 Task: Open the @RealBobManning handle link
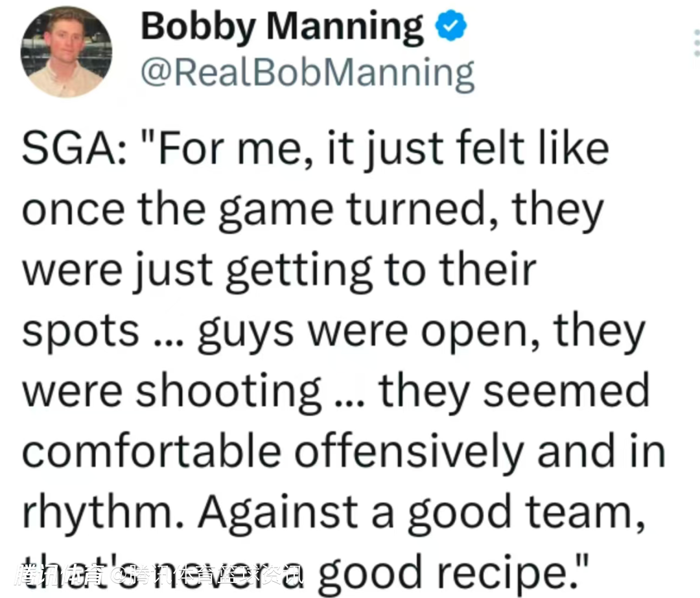(307, 73)
